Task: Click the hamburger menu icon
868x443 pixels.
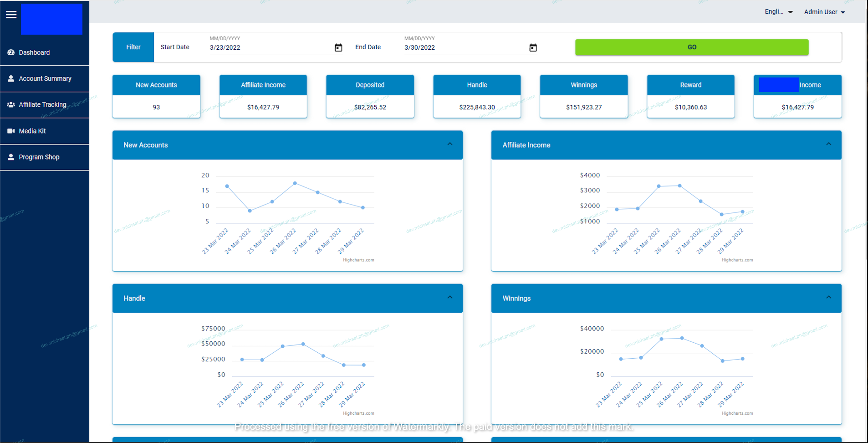Action: coord(11,15)
